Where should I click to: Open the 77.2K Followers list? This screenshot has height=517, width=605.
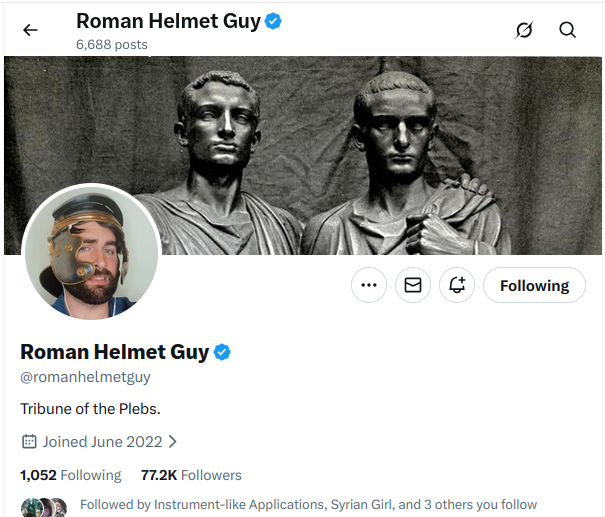pyautogui.click(x=191, y=475)
